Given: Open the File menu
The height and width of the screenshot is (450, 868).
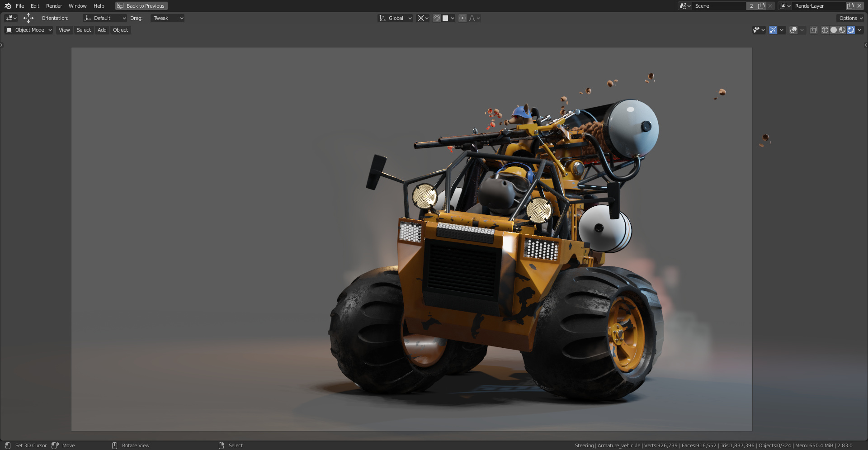Looking at the screenshot, I should tap(20, 6).
